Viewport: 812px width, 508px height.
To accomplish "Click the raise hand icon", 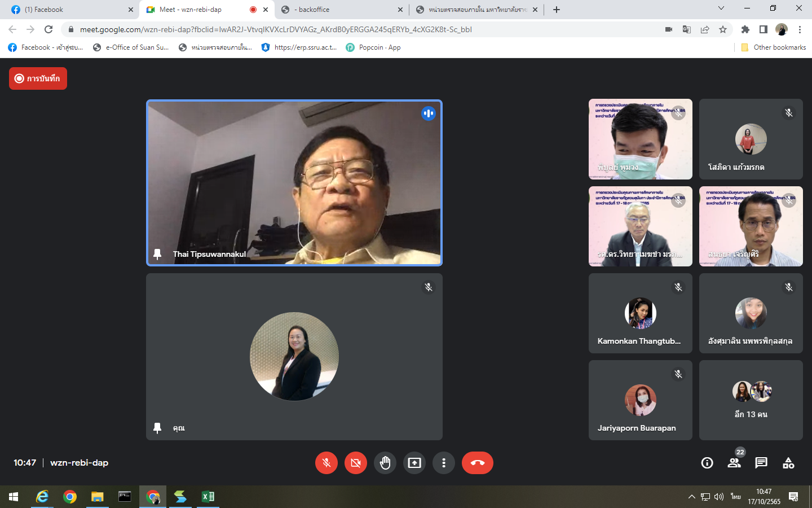I will coord(385,463).
